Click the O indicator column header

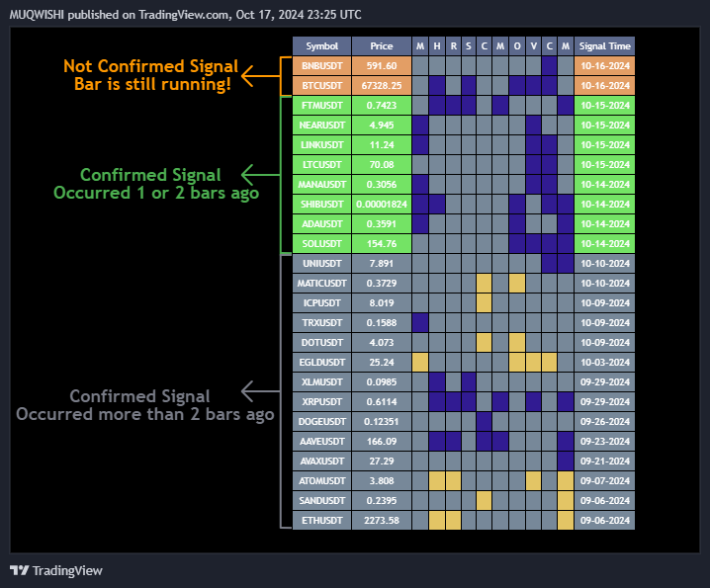click(x=517, y=45)
